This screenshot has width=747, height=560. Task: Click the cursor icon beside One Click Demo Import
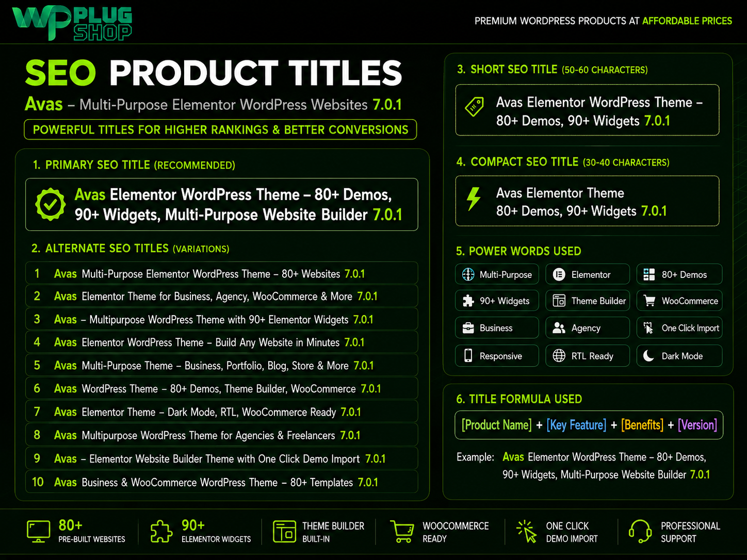pyautogui.click(x=526, y=532)
